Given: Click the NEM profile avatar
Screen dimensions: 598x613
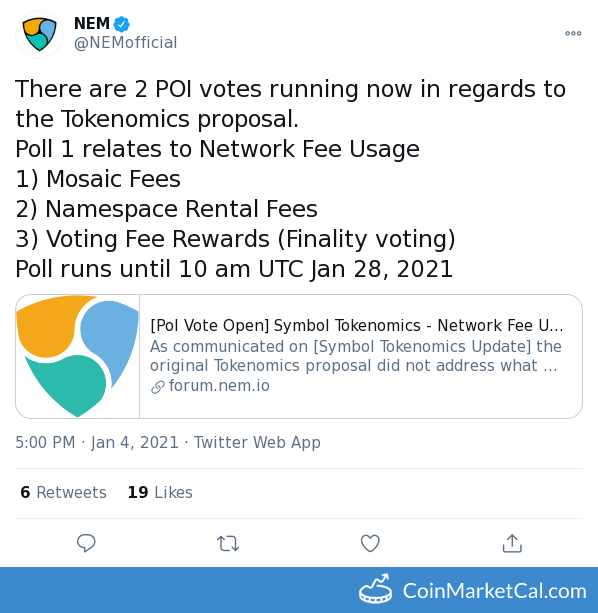Looking at the screenshot, I should (39, 34).
